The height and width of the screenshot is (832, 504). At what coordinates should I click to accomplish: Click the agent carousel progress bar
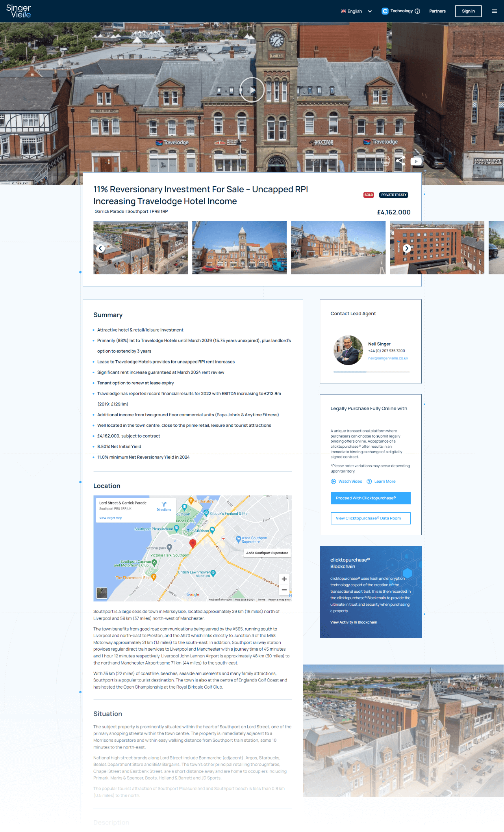coord(372,372)
